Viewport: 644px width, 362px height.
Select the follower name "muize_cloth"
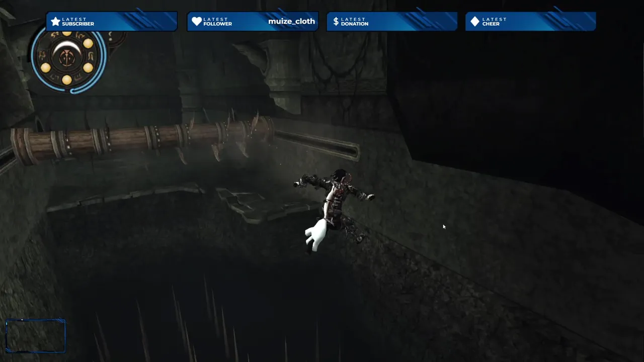[291, 21]
